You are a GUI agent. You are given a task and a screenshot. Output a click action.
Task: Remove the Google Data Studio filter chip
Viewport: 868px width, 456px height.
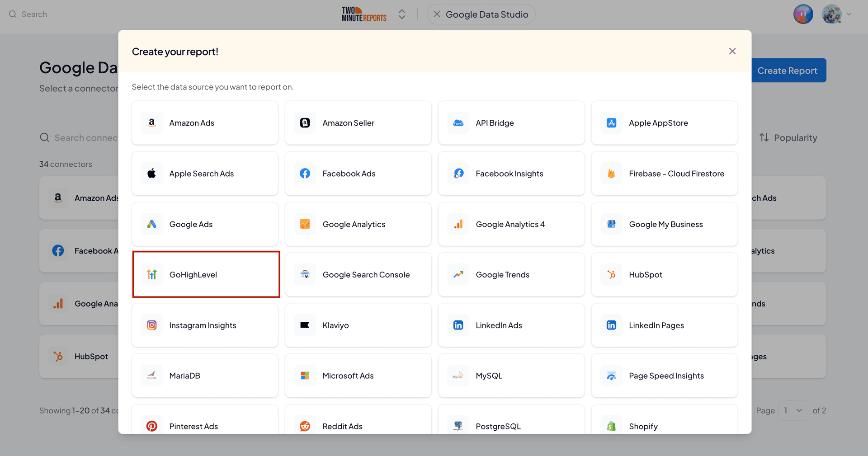437,14
